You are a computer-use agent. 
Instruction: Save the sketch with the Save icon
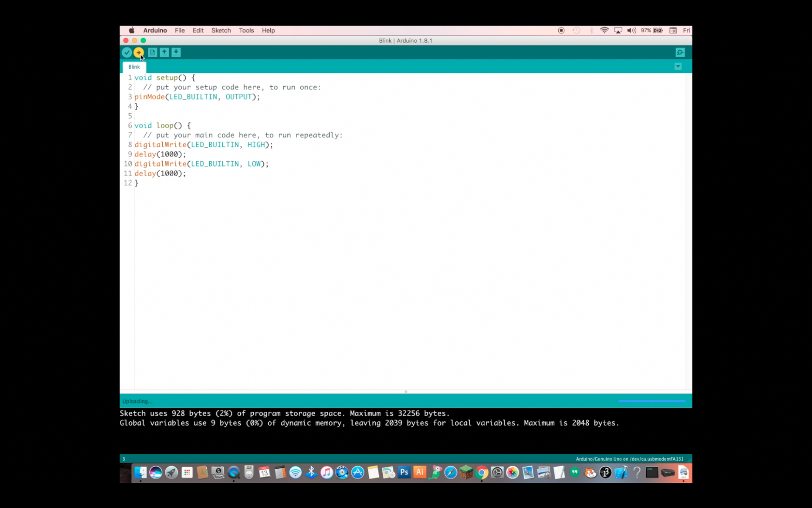176,52
